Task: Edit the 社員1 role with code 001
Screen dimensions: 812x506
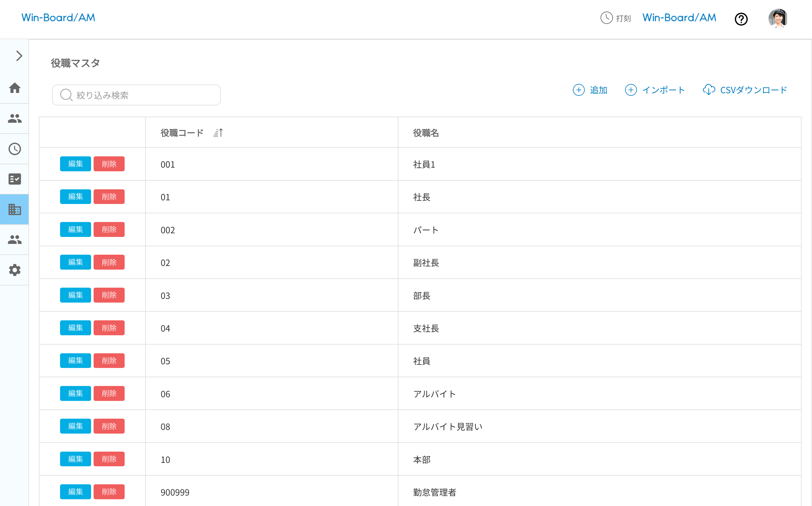Action: tap(75, 164)
